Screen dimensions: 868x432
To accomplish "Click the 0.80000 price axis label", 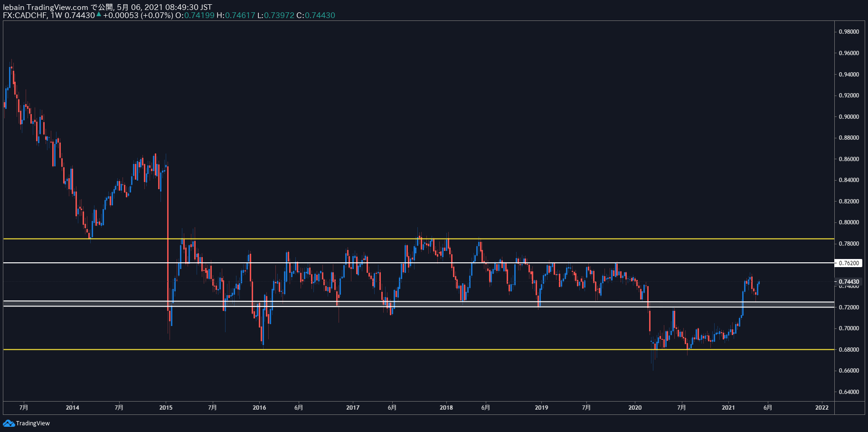I will [x=849, y=222].
